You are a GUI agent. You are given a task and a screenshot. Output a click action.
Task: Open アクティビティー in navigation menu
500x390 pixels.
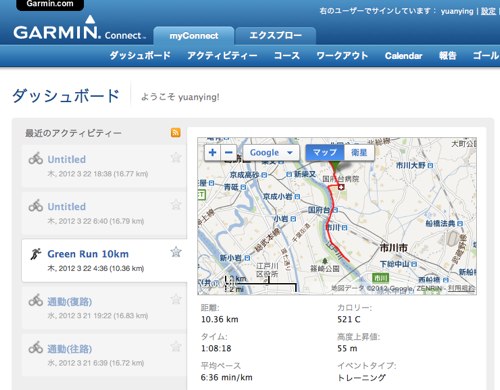pos(222,55)
